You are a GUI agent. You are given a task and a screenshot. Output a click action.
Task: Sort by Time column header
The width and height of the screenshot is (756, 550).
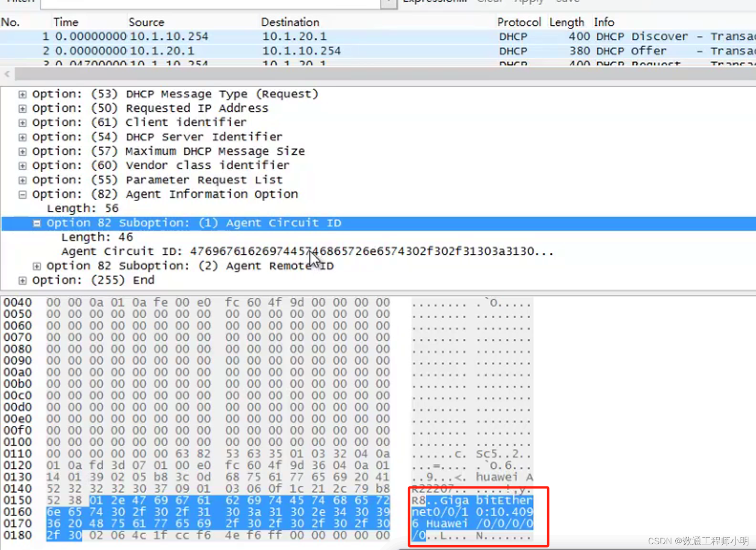(x=66, y=22)
